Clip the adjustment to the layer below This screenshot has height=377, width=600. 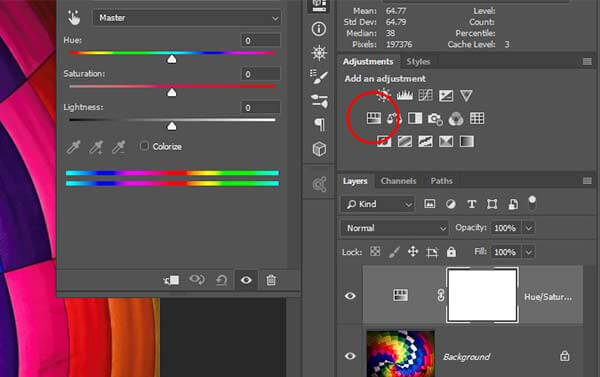tap(171, 280)
